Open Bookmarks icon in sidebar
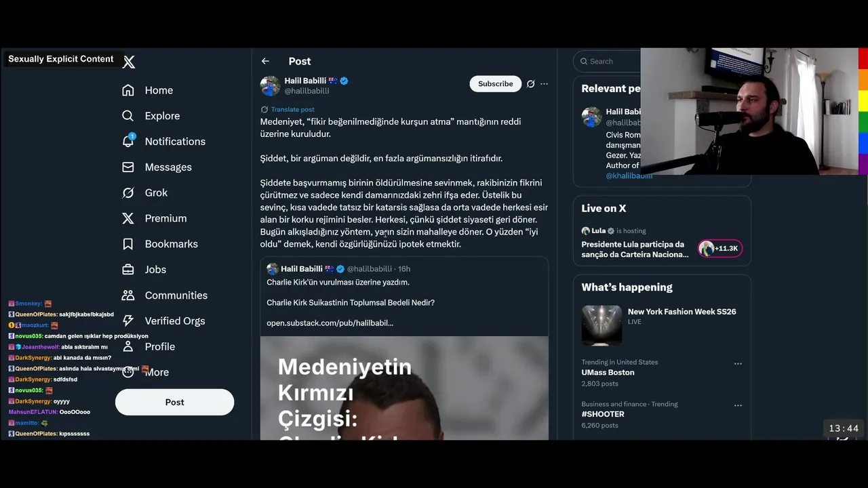This screenshot has width=868, height=488. 127,244
